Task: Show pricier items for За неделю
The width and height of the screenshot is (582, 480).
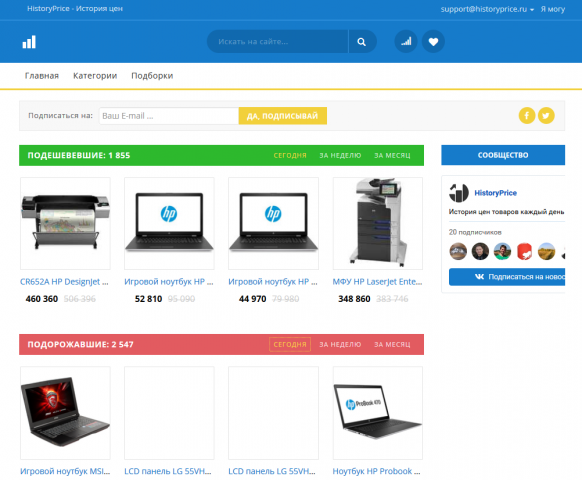Action: click(340, 345)
